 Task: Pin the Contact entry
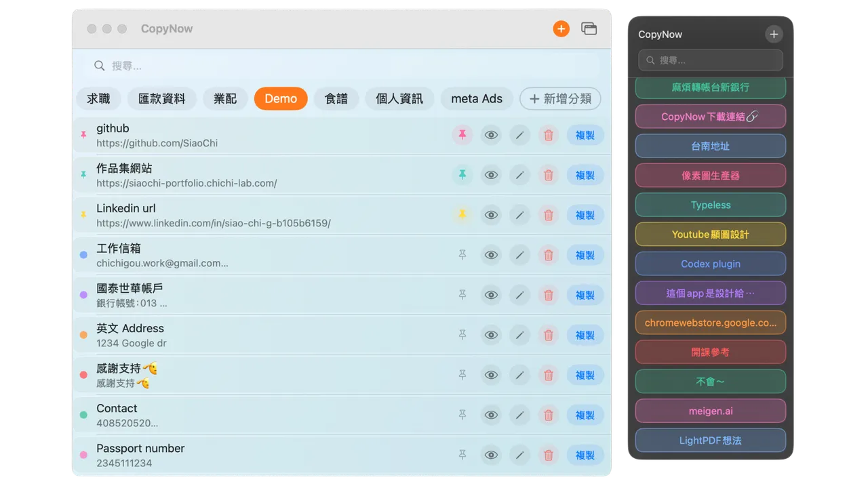pyautogui.click(x=462, y=415)
